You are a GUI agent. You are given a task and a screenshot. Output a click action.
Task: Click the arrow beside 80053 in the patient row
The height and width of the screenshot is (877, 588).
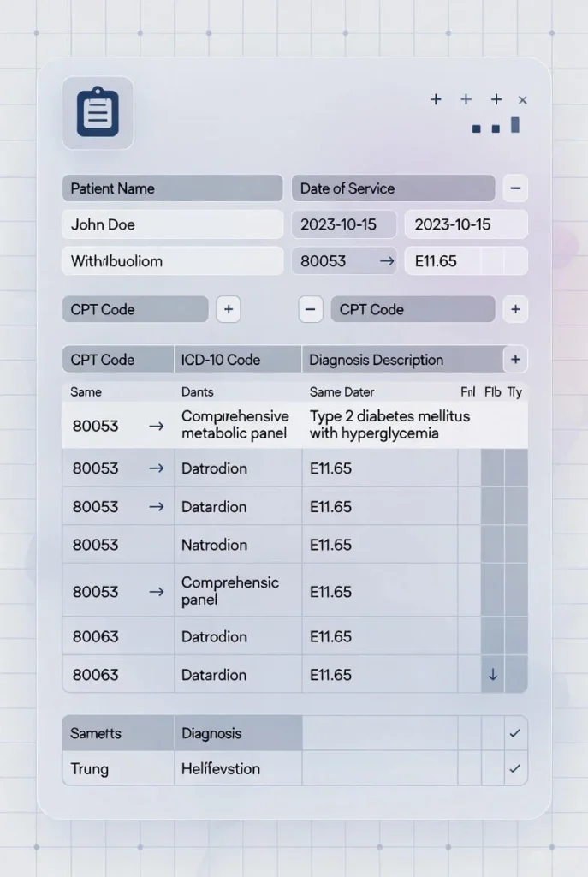tap(387, 261)
